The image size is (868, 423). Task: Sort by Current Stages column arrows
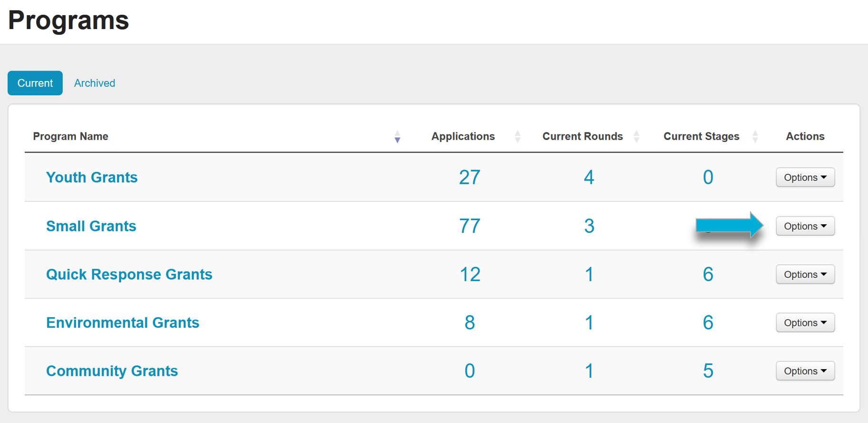(x=755, y=137)
